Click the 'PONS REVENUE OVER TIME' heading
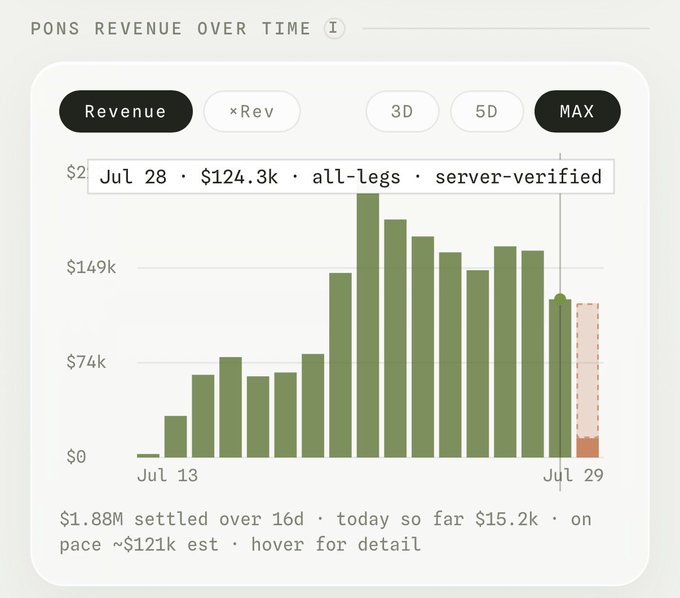Image resolution: width=680 pixels, height=598 pixels. pyautogui.click(x=171, y=29)
